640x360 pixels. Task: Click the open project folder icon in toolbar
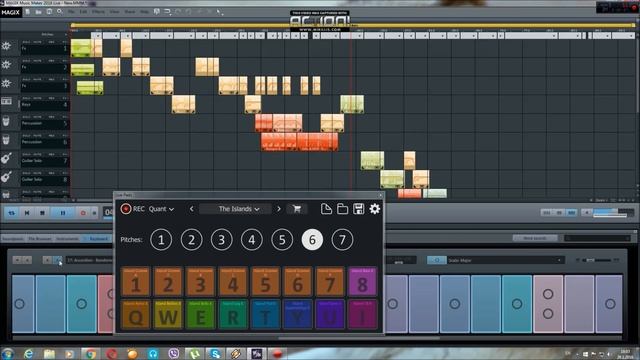pos(38,12)
